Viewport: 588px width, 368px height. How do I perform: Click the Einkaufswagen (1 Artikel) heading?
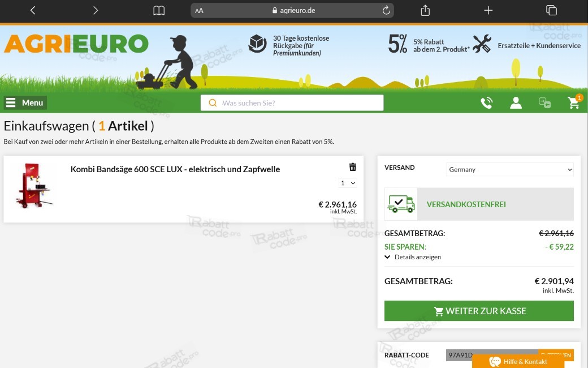79,126
